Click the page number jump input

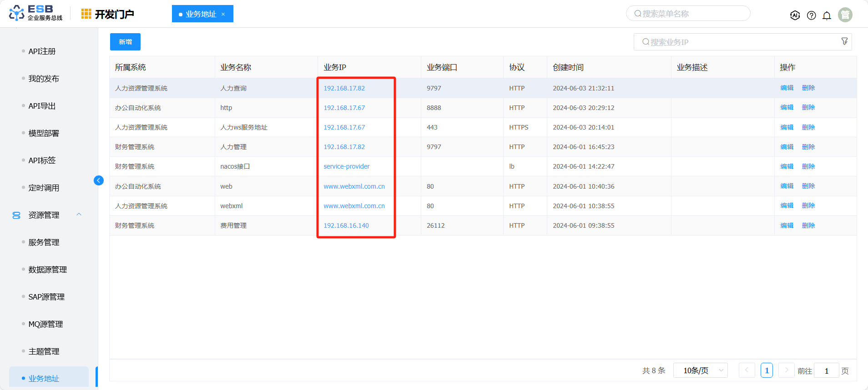tap(826, 370)
